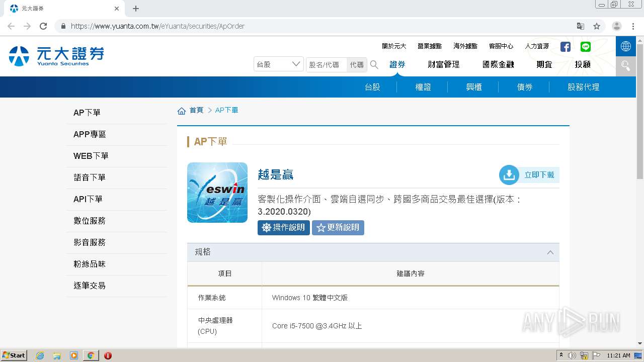
Task: Focus the browser address bar
Action: 321,26
